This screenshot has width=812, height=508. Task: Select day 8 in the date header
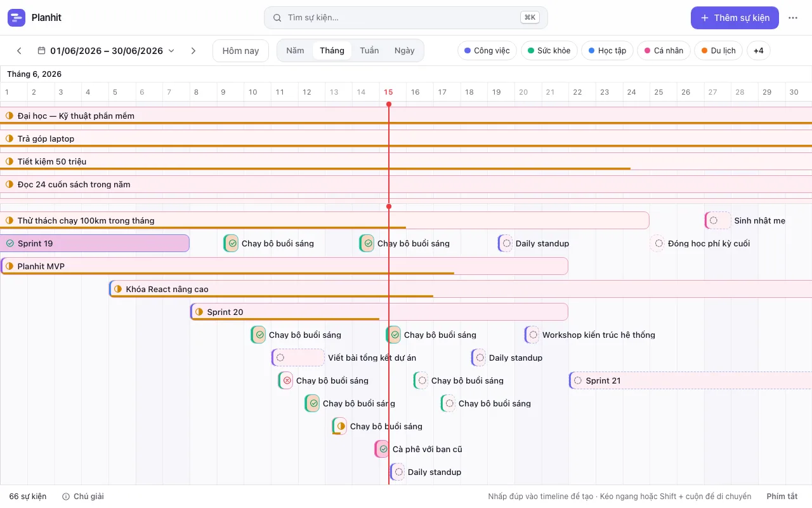[197, 92]
